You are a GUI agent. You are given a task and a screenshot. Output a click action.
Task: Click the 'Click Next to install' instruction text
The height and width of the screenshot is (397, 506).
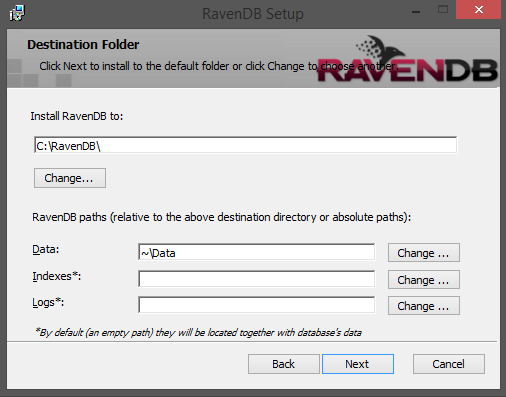tap(219, 66)
